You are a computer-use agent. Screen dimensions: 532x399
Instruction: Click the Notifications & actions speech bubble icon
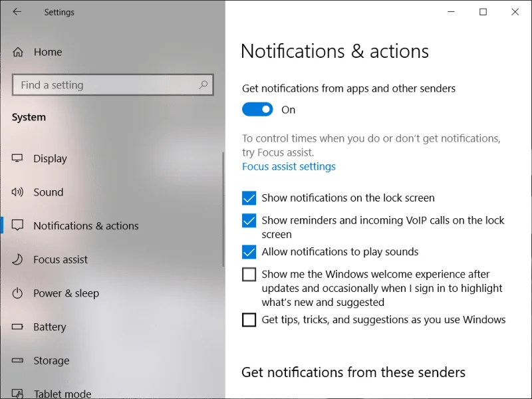pos(17,225)
